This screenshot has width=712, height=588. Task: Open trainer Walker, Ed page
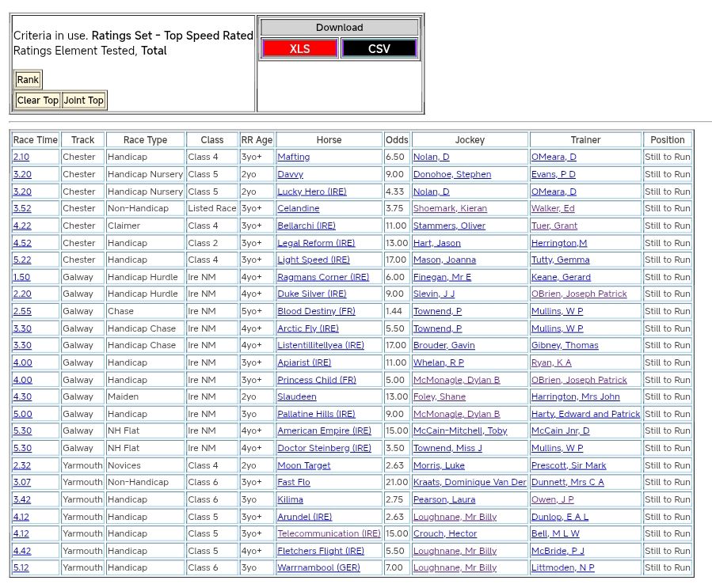point(553,209)
